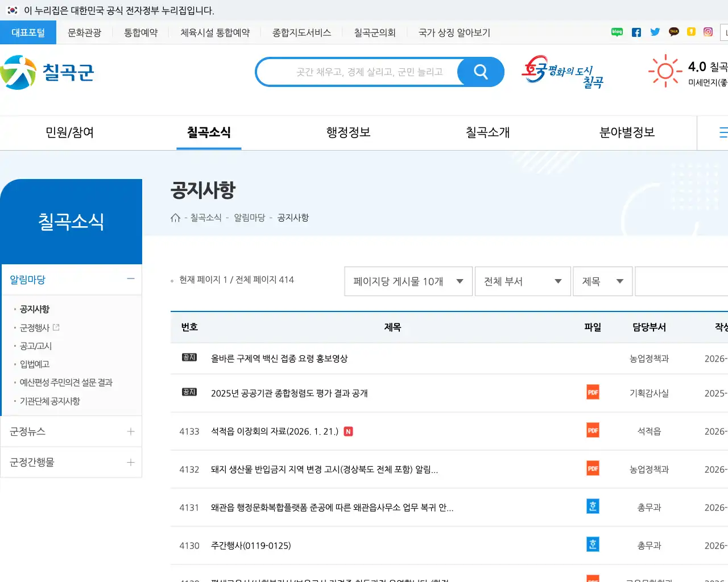This screenshot has height=582, width=728.
Task: Open the Twitter icon link
Action: (x=655, y=32)
